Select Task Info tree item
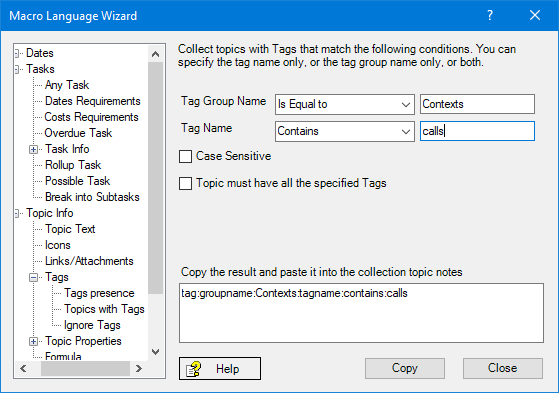This screenshot has width=559, height=393. [67, 149]
